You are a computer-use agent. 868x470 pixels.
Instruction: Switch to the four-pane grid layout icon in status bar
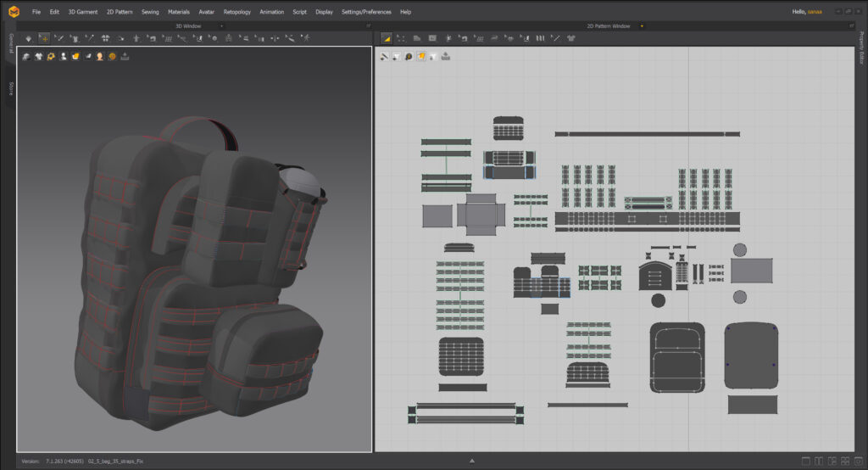(845, 462)
